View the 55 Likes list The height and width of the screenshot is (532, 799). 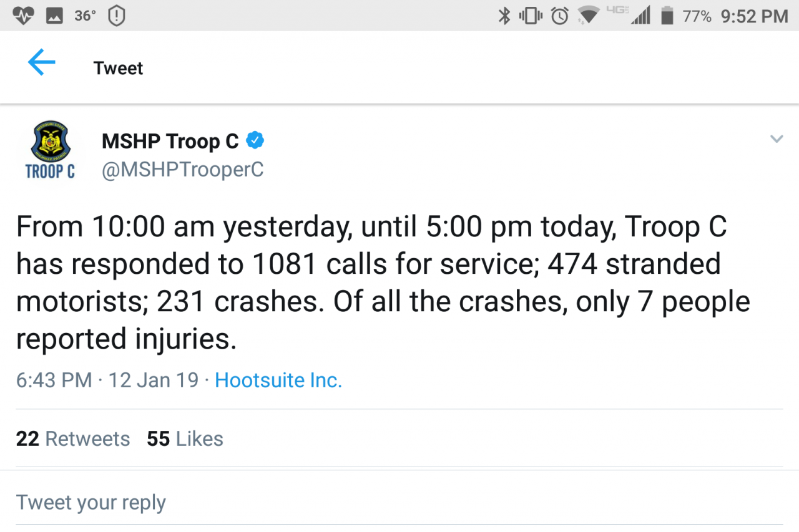[185, 438]
